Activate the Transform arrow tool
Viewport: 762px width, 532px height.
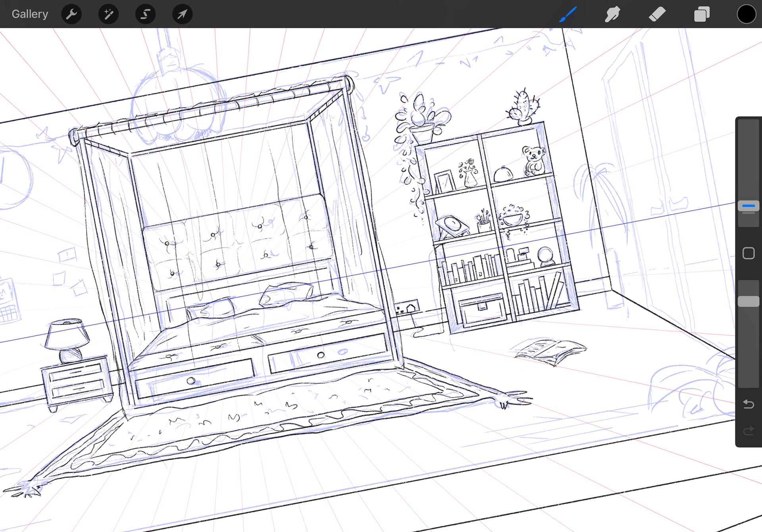point(182,14)
